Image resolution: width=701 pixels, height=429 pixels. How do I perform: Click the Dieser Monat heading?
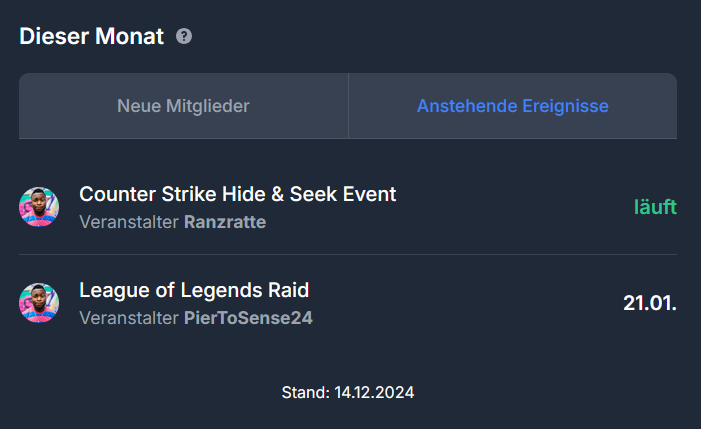[91, 37]
